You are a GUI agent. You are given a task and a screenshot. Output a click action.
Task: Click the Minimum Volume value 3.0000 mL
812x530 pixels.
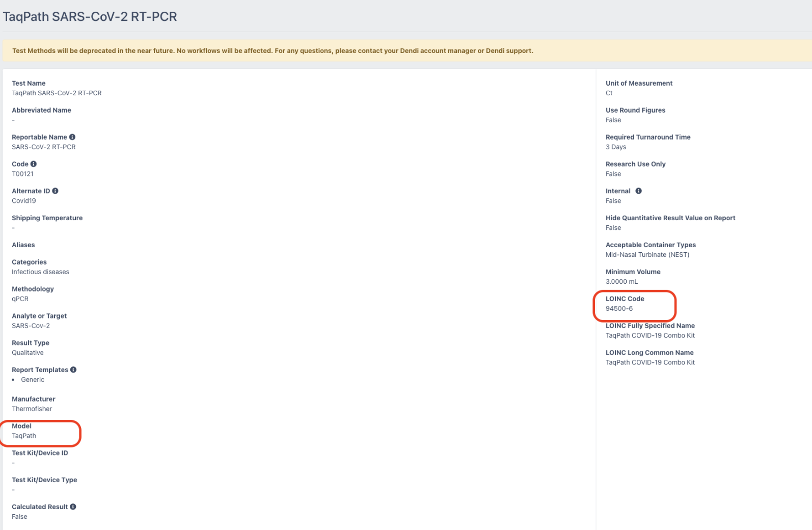point(621,282)
